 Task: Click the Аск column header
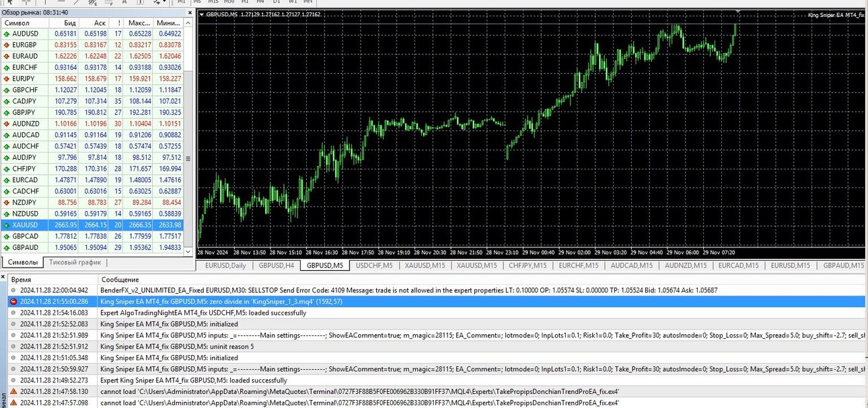coord(94,23)
